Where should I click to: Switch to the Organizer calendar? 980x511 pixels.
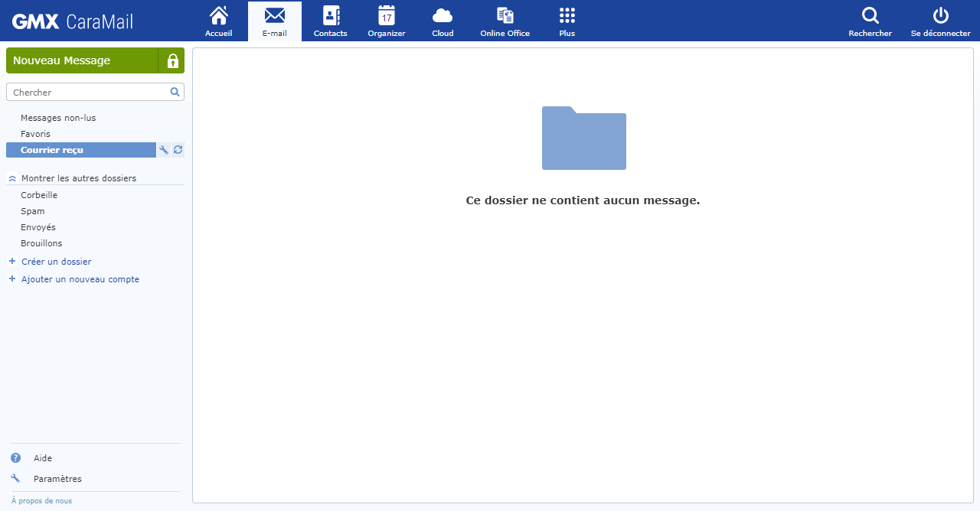(x=386, y=21)
